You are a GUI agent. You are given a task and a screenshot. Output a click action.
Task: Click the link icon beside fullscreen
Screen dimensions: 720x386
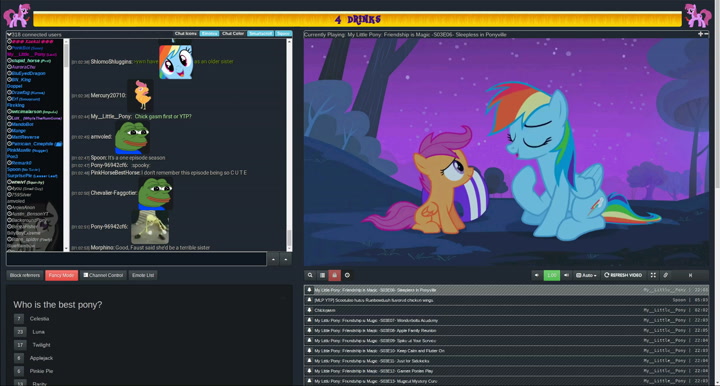[x=665, y=275]
